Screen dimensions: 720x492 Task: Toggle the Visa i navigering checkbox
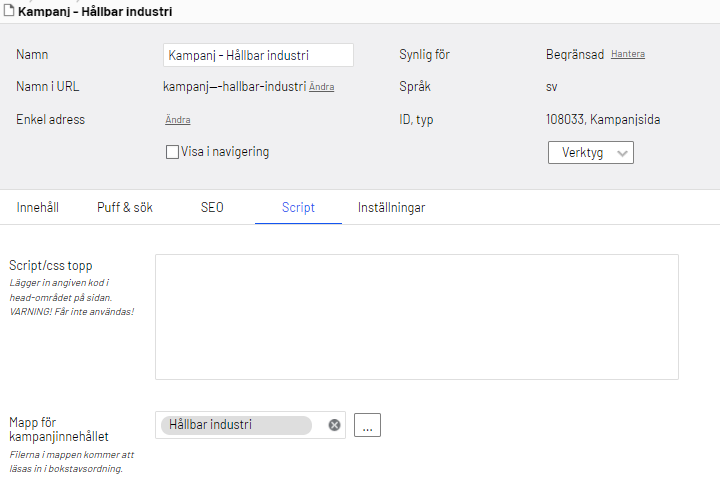pyautogui.click(x=172, y=152)
